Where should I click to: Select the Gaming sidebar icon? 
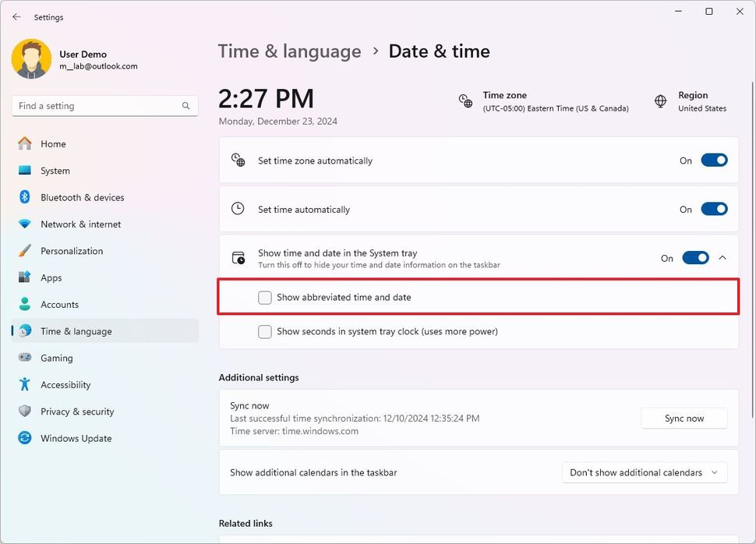(x=24, y=358)
